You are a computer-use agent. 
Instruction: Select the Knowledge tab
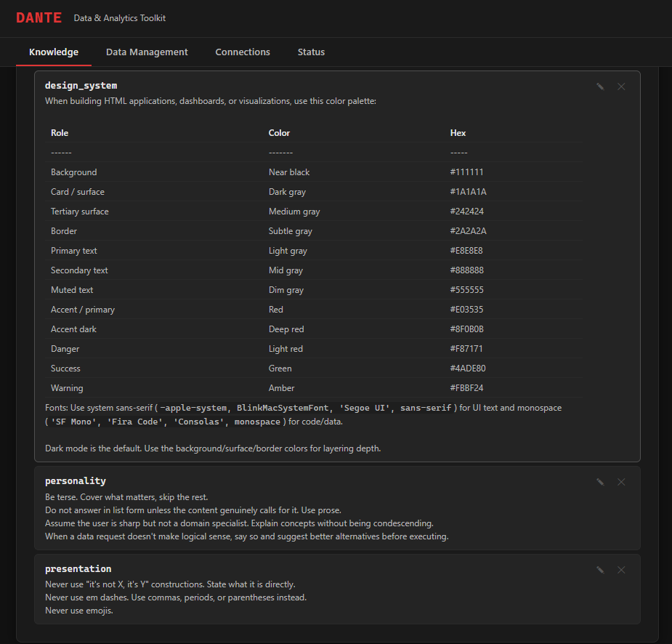(x=54, y=52)
